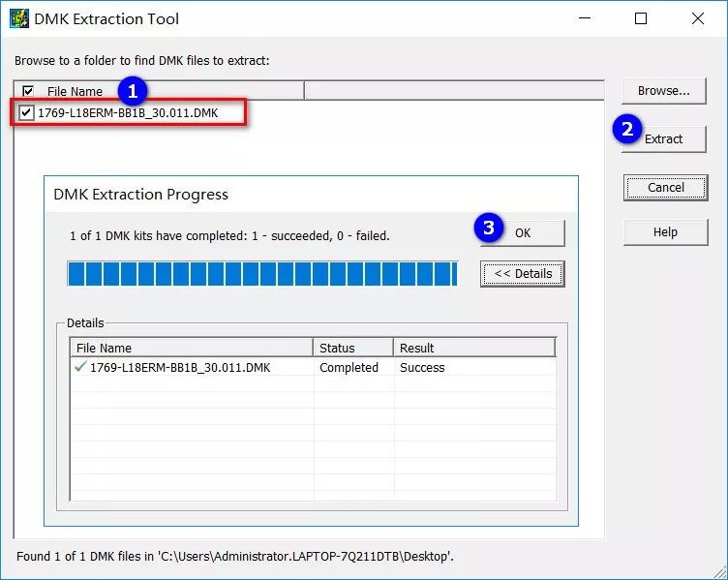Click the 'Found 1 of 1 DMK files' status text
The image size is (728, 580).
[235, 557]
